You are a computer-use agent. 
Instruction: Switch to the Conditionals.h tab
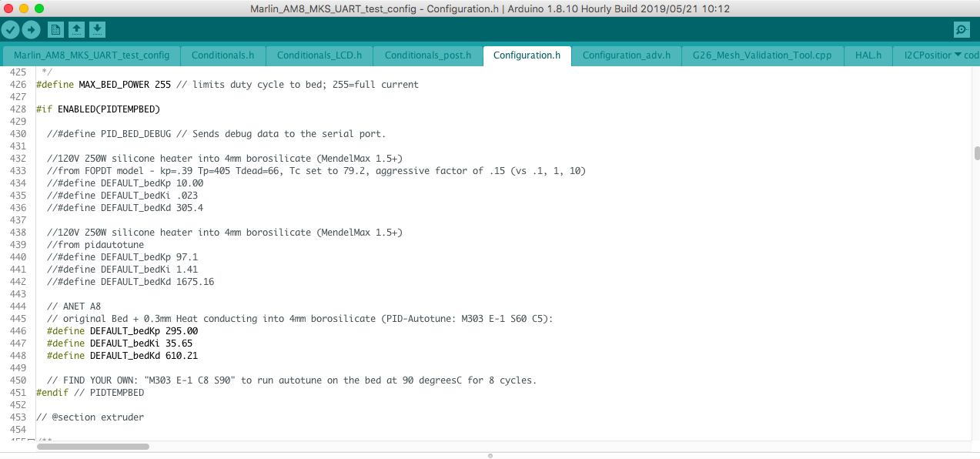[223, 55]
